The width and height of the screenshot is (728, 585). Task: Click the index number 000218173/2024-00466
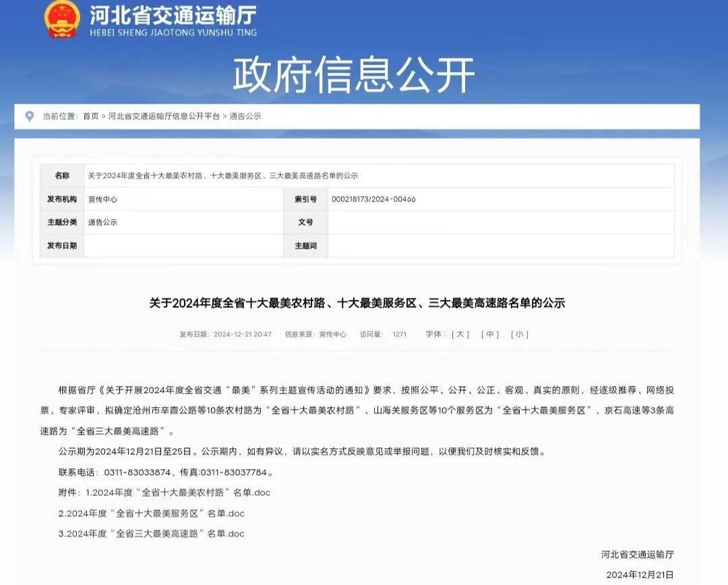(x=373, y=199)
